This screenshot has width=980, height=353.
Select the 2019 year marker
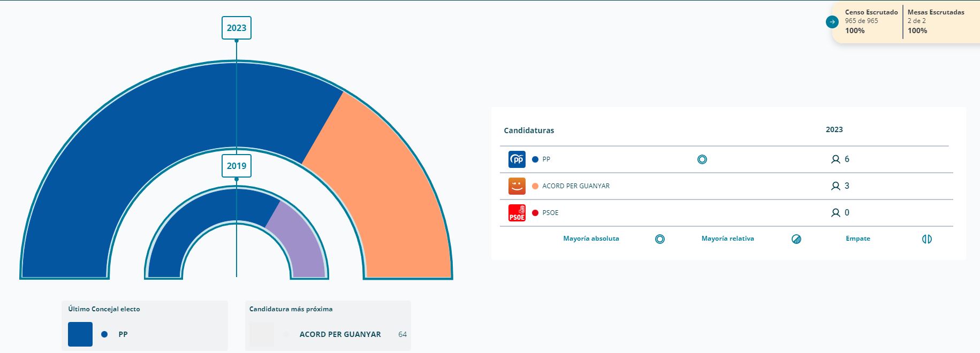[x=237, y=166]
